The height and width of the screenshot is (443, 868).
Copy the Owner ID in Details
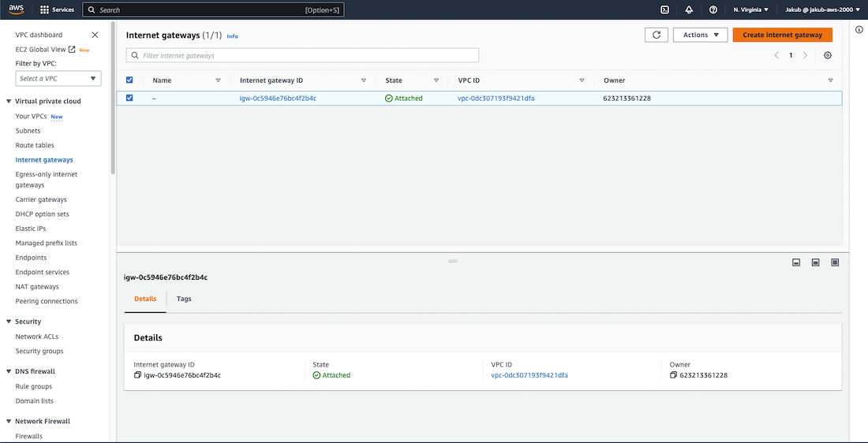(673, 375)
